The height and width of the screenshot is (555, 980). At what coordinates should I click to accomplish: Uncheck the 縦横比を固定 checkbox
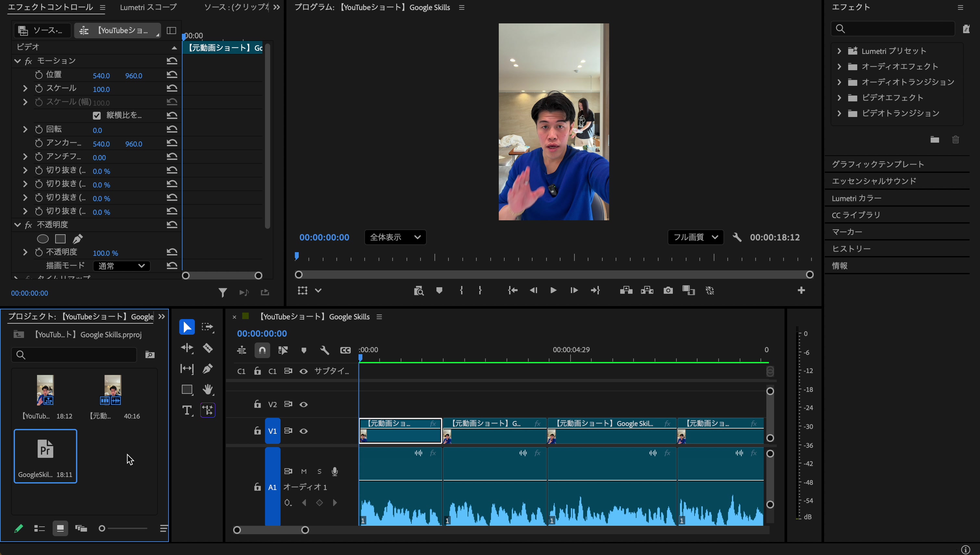pyautogui.click(x=97, y=115)
